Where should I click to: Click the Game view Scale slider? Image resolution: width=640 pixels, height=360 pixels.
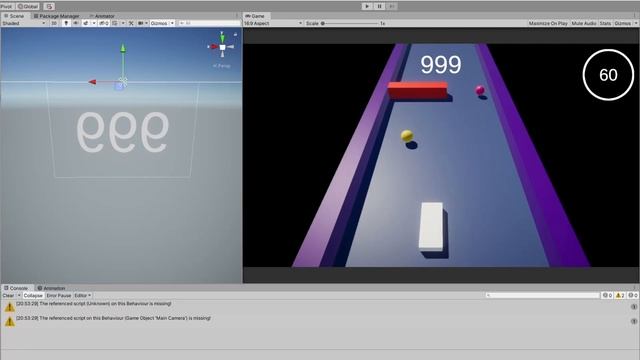coord(350,23)
